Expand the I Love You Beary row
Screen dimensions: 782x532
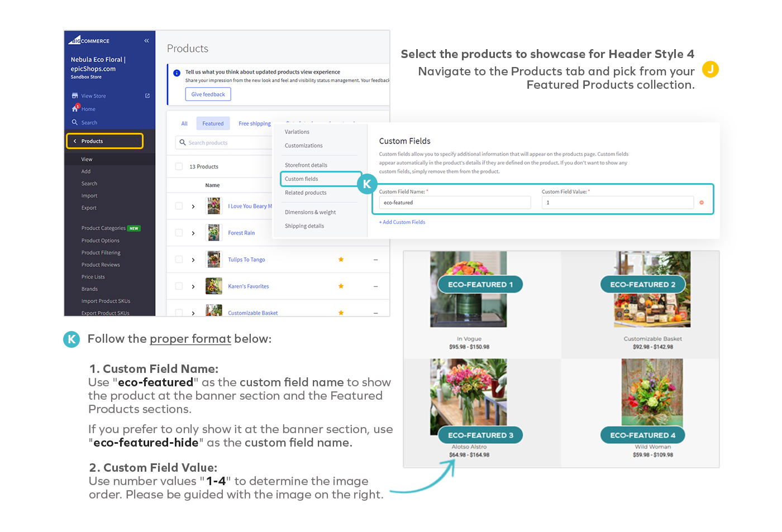(x=193, y=205)
